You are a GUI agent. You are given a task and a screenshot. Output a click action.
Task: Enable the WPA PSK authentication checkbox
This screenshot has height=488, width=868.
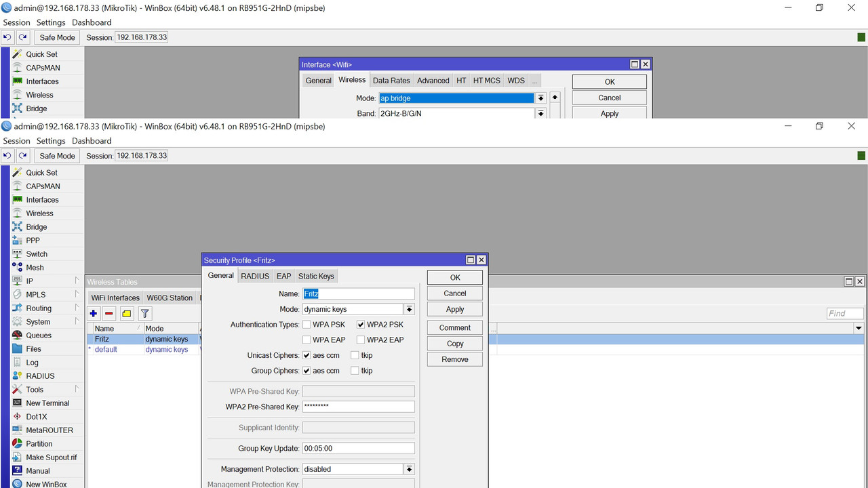click(307, 325)
